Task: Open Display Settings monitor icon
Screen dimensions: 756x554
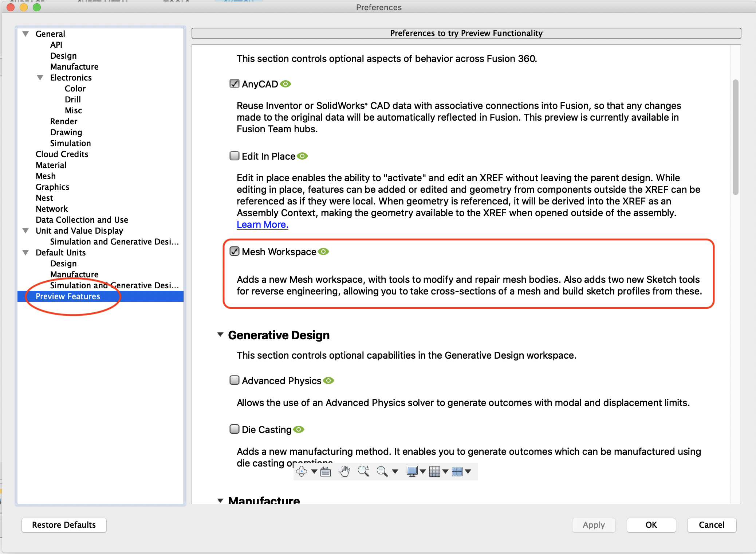Action: pyautogui.click(x=412, y=471)
